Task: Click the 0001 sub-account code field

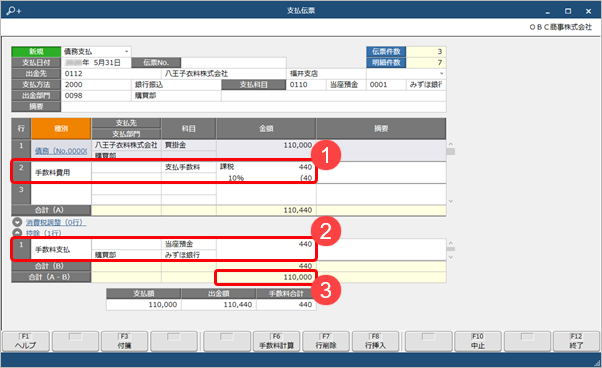Action: click(386, 85)
